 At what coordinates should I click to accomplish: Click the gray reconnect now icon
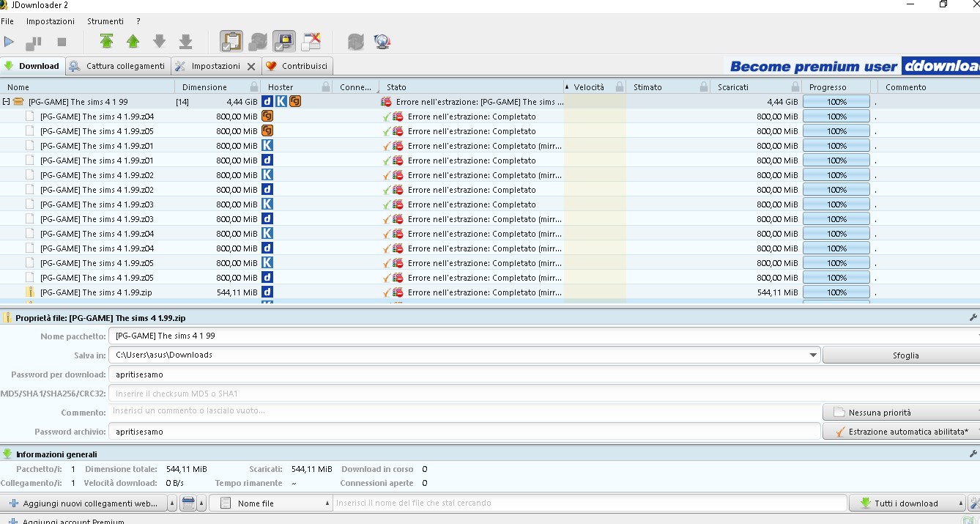point(356,42)
